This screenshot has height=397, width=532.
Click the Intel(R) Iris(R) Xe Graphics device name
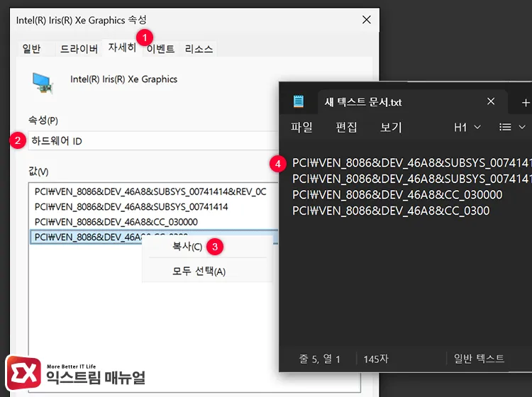124,79
